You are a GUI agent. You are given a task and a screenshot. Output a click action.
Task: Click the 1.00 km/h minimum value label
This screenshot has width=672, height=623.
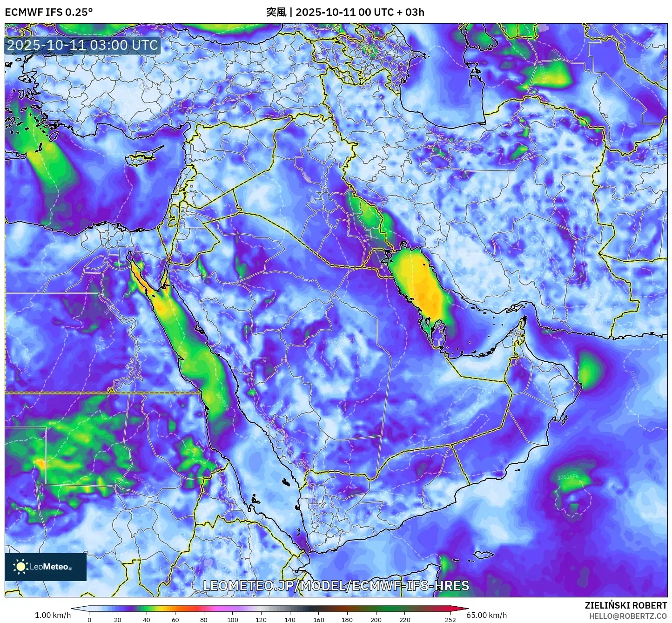(53, 615)
